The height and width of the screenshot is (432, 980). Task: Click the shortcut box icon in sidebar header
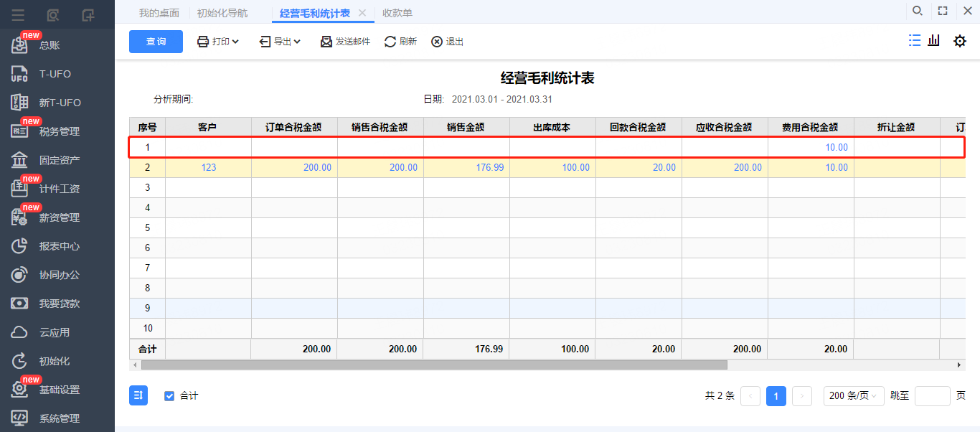[88, 14]
